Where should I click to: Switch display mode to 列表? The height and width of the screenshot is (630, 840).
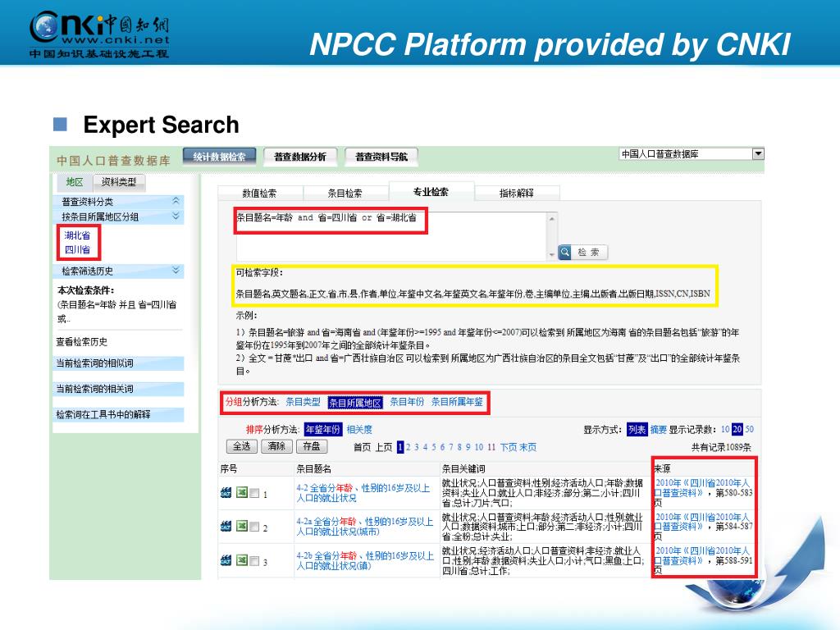point(637,430)
